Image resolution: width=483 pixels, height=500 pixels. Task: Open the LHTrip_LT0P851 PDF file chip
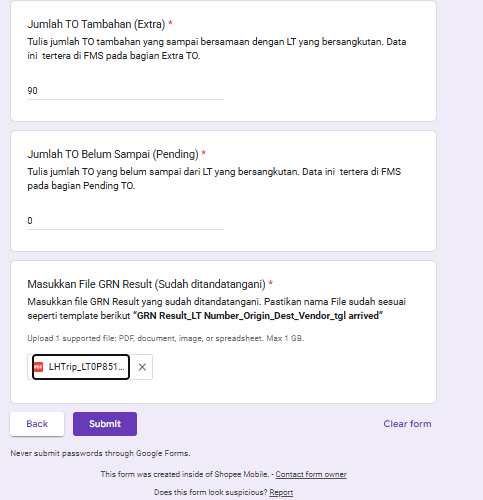click(81, 367)
